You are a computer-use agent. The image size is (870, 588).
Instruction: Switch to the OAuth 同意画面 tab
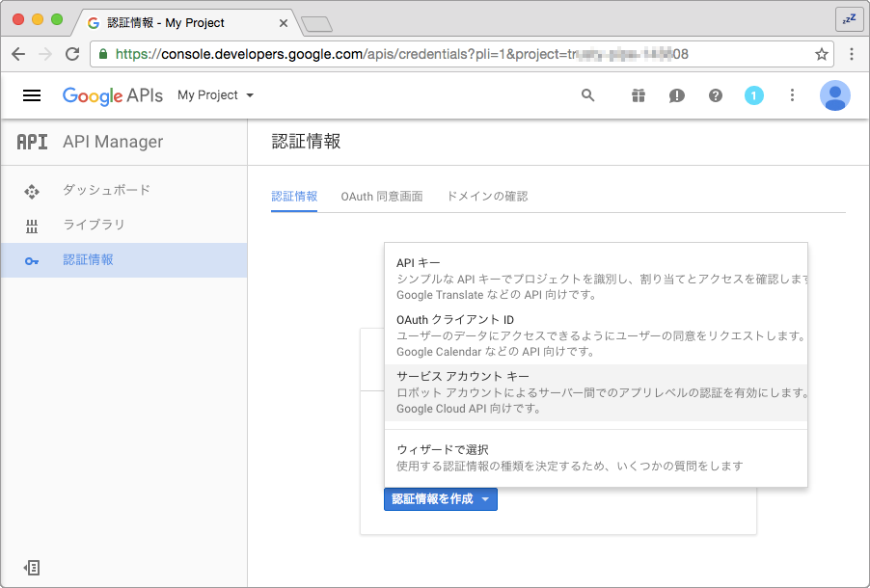(x=382, y=197)
